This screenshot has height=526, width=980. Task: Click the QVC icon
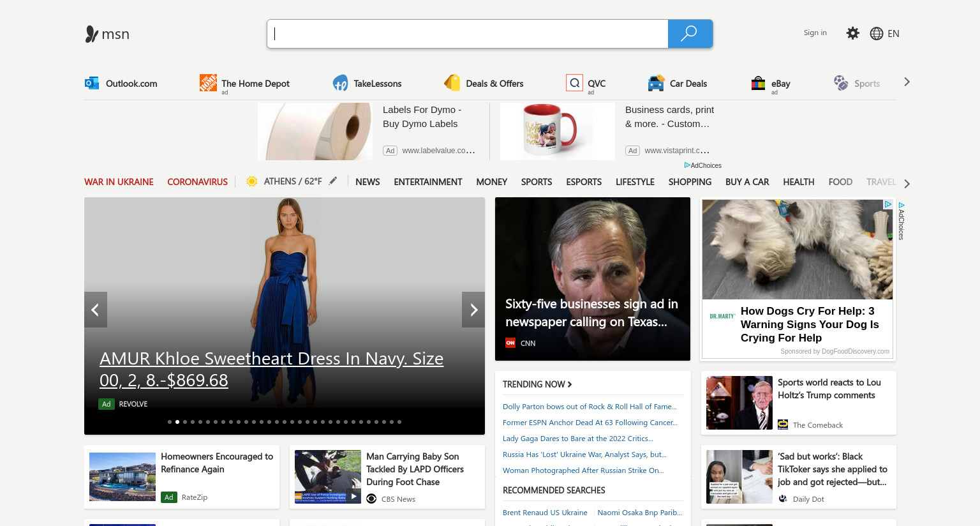(574, 83)
